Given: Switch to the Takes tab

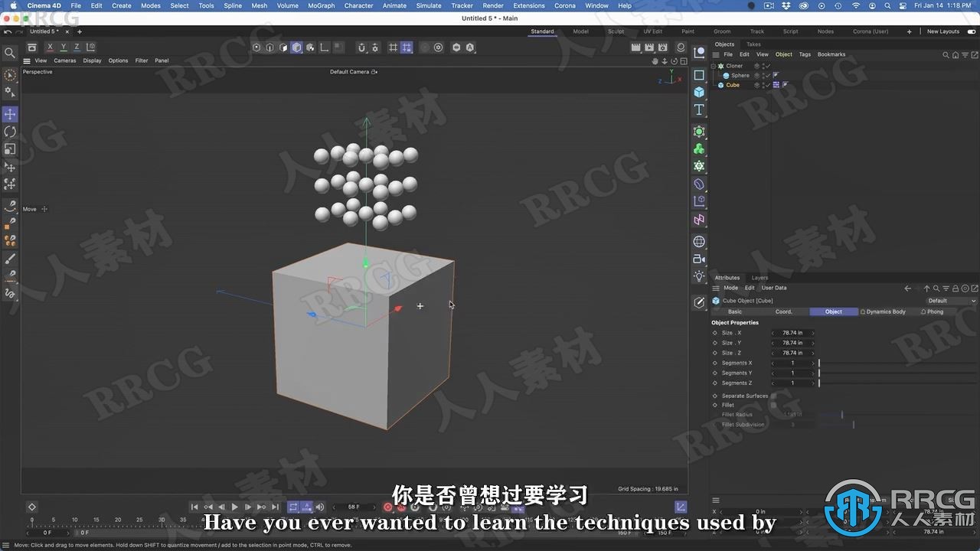Looking at the screenshot, I should pyautogui.click(x=753, y=44).
